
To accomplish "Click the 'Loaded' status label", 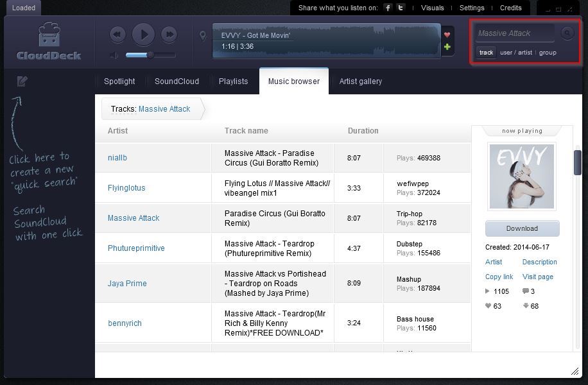I will [24, 8].
